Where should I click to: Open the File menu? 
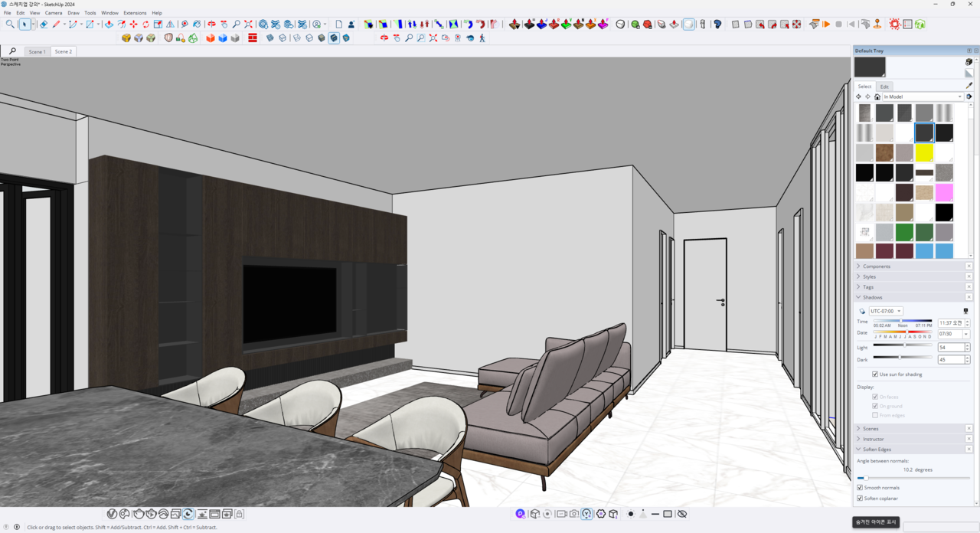pyautogui.click(x=8, y=13)
